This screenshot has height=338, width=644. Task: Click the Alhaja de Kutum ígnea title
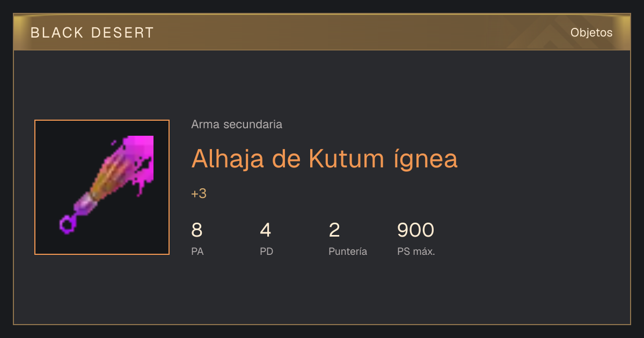(x=324, y=158)
